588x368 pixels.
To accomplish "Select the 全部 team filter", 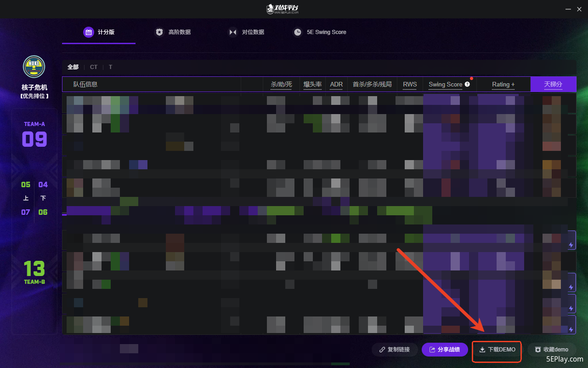I will (73, 67).
